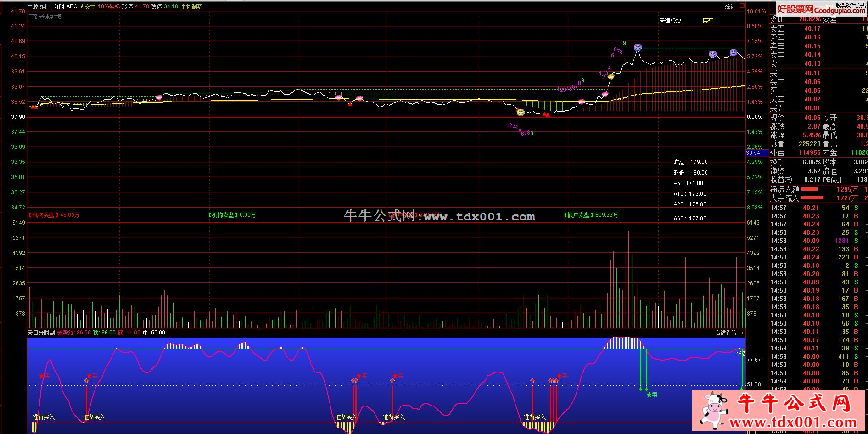Click the last 准备买入 label
The image size is (868, 434).
click(x=535, y=417)
